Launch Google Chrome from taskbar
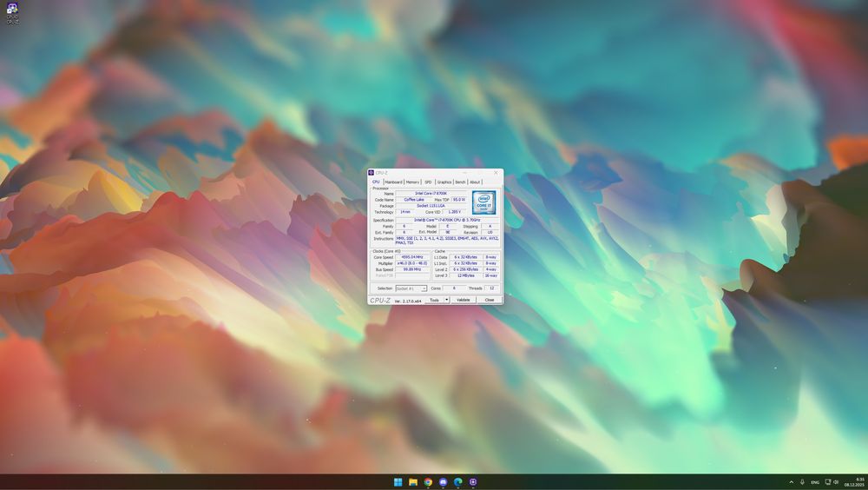This screenshot has height=490, width=868. coord(428,482)
